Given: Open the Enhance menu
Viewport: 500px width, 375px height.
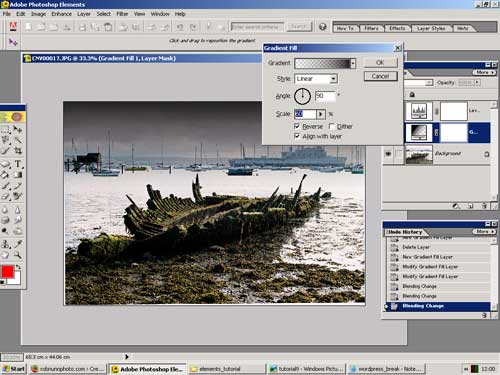Looking at the screenshot, I should (61, 14).
